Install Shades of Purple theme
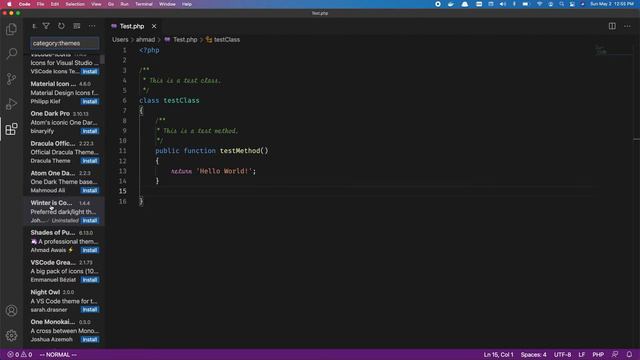 [x=89, y=250]
